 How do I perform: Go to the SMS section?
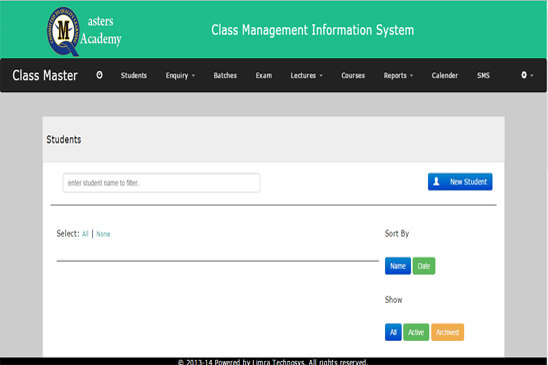pyautogui.click(x=483, y=76)
